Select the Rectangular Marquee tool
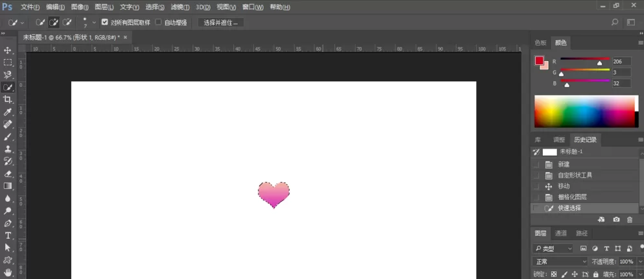Viewport: 644px width, 279px height. [7, 62]
